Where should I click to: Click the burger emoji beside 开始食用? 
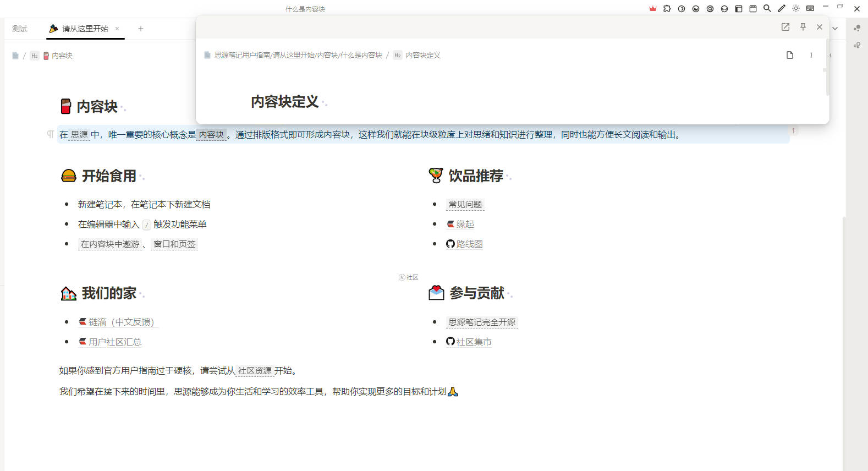click(x=69, y=176)
